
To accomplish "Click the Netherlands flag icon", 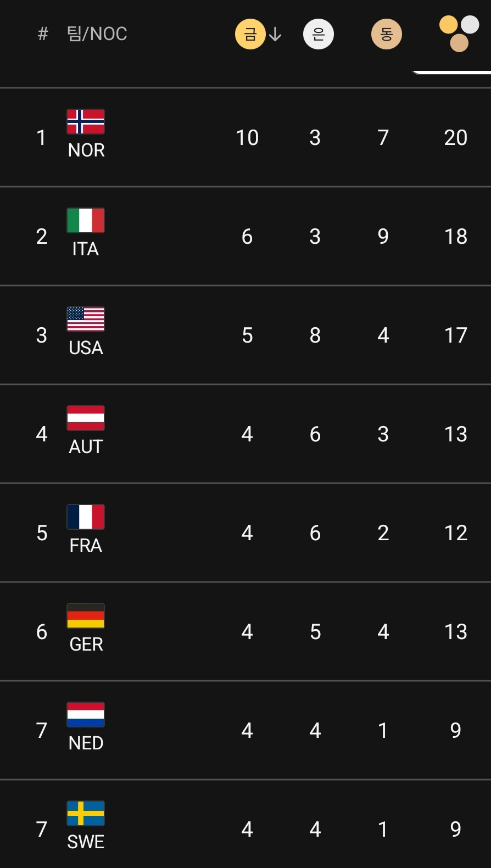I will [86, 714].
